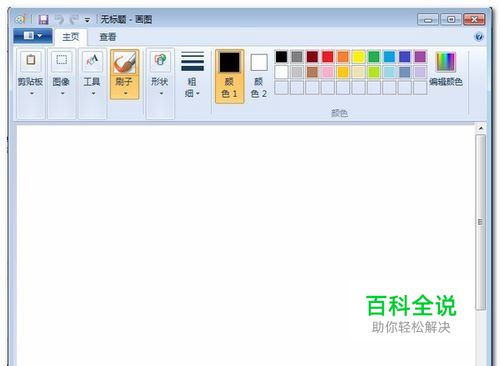The width and height of the screenshot is (500, 366).
Task: Click on the white drawing canvas
Action: (246, 245)
